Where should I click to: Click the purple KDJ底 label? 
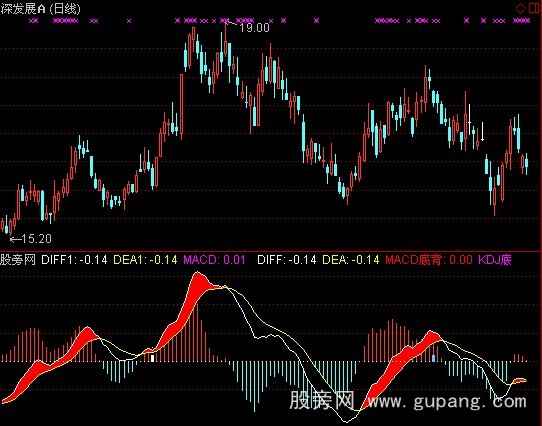pos(495,260)
